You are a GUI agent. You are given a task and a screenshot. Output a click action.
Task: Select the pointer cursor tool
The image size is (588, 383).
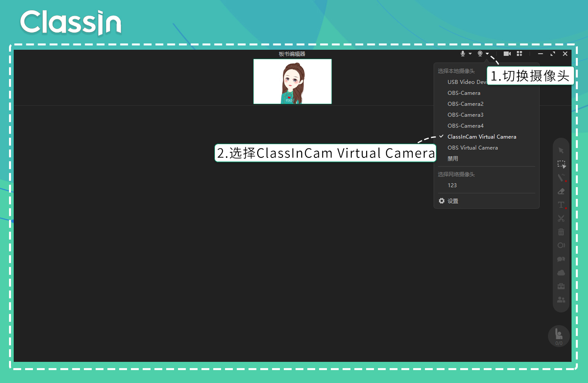561,150
